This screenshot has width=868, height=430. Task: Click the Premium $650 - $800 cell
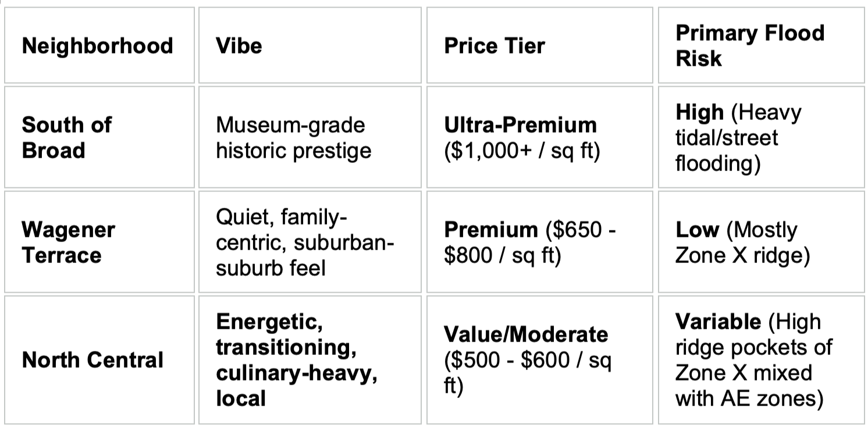click(539, 242)
